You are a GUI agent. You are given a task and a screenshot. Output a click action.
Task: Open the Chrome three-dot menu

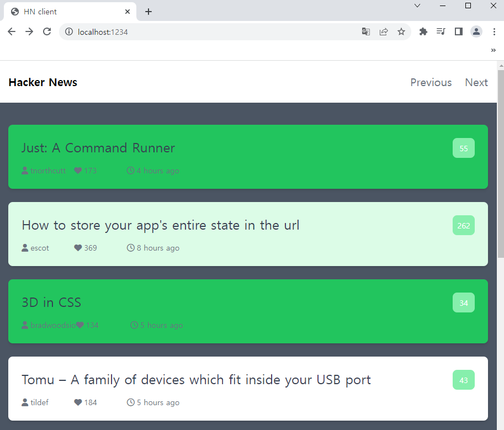494,31
